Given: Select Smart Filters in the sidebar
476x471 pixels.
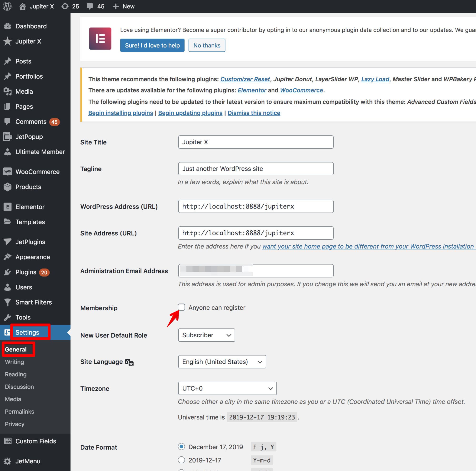Looking at the screenshot, I should [34, 302].
